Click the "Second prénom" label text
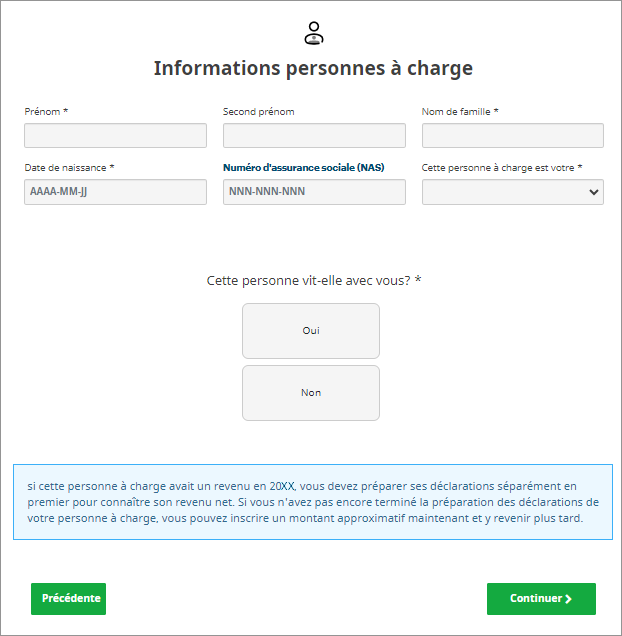This screenshot has width=622, height=636. pyautogui.click(x=258, y=112)
